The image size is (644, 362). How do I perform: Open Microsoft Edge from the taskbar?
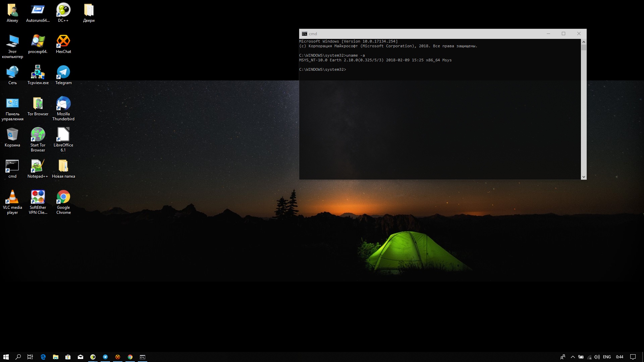43,357
